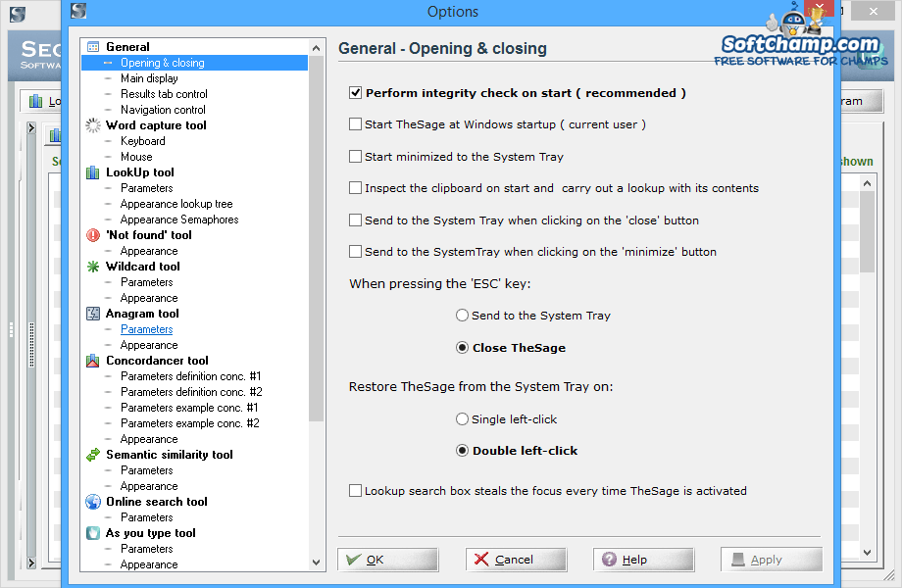This screenshot has height=588, width=902.
Task: Click scroll up arrow in main window results
Action: click(867, 183)
